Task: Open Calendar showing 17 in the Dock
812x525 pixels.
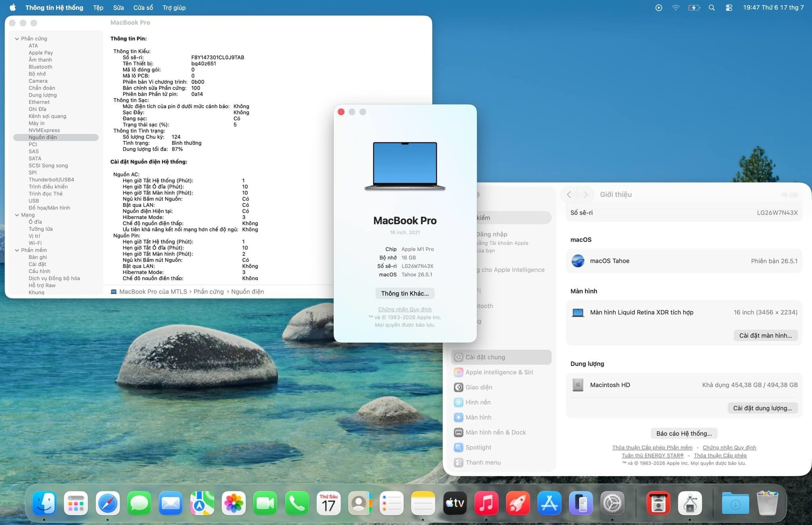Action: click(328, 503)
